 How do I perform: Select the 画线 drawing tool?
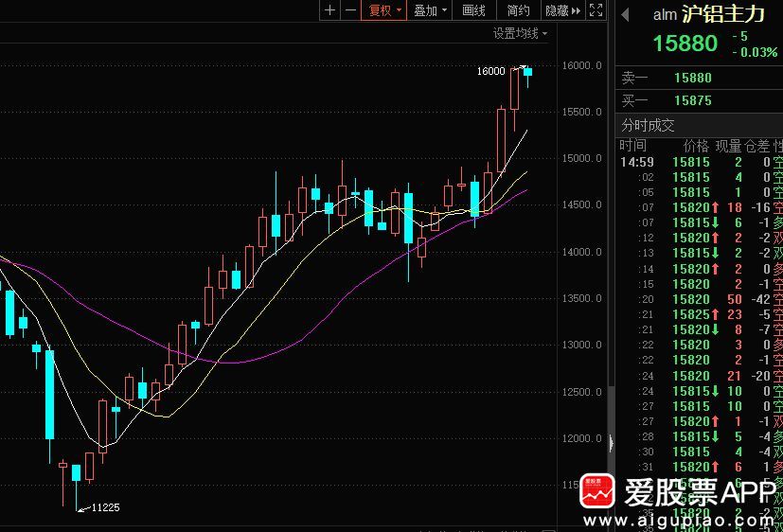click(473, 10)
